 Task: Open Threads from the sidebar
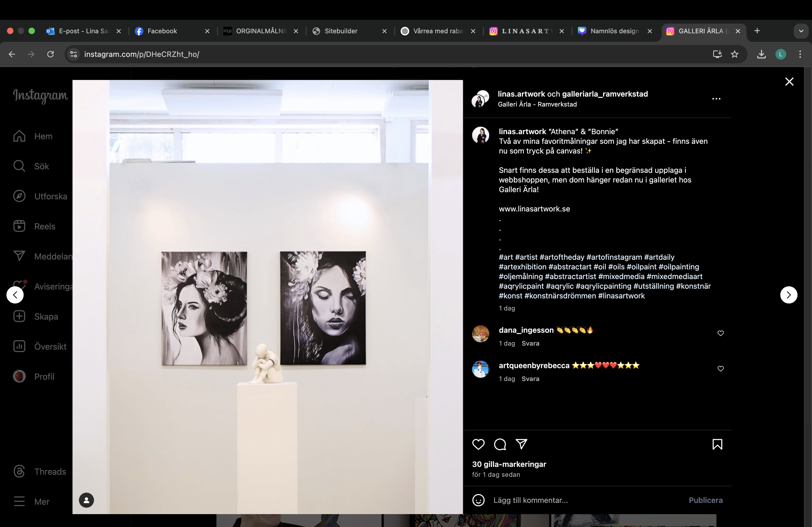(x=39, y=471)
